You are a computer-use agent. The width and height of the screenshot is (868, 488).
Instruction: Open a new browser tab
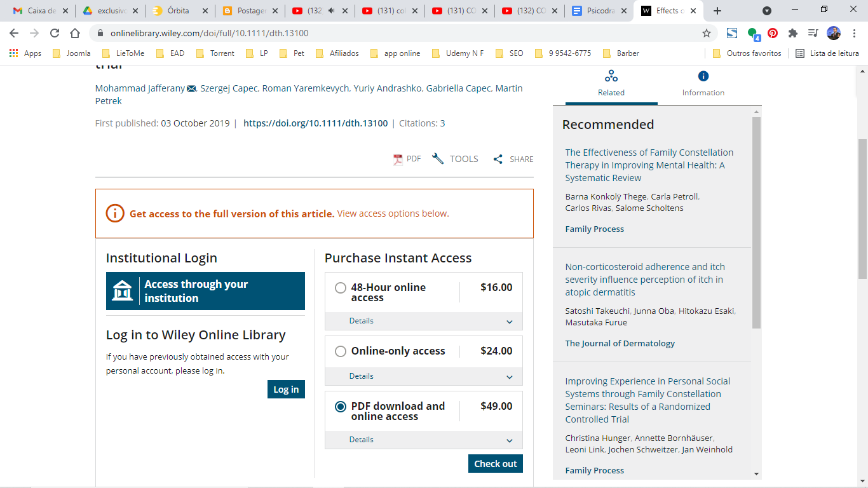(x=717, y=11)
